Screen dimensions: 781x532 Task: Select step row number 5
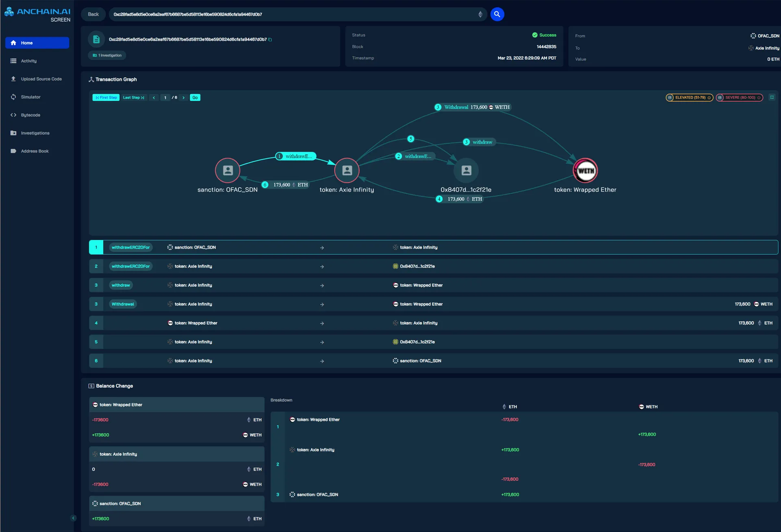coord(96,342)
